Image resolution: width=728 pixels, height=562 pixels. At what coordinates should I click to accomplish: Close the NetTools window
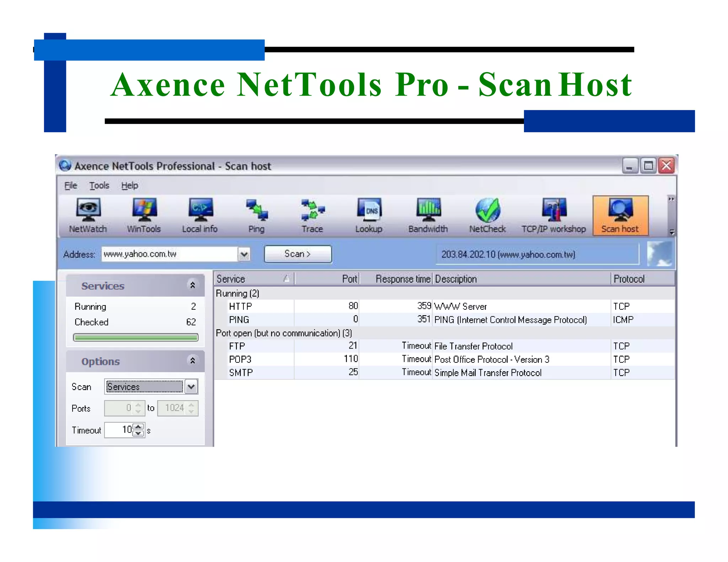[667, 166]
